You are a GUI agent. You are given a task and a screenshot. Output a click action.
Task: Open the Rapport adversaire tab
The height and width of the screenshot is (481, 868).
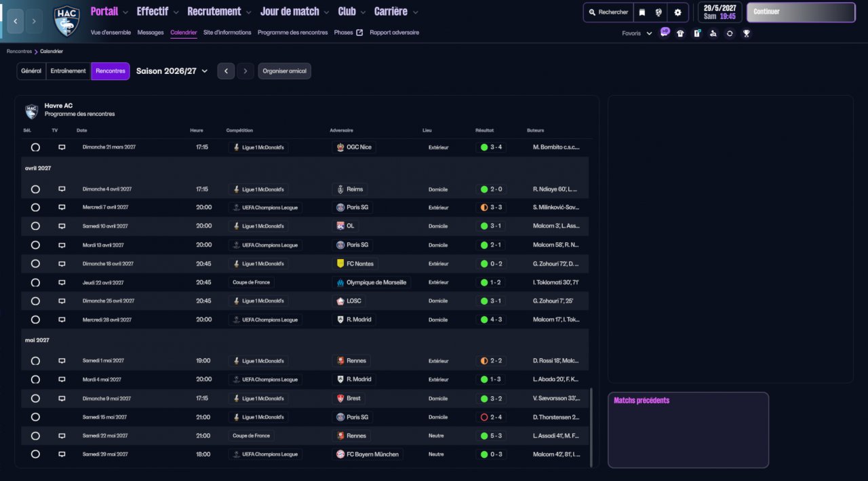pos(395,33)
